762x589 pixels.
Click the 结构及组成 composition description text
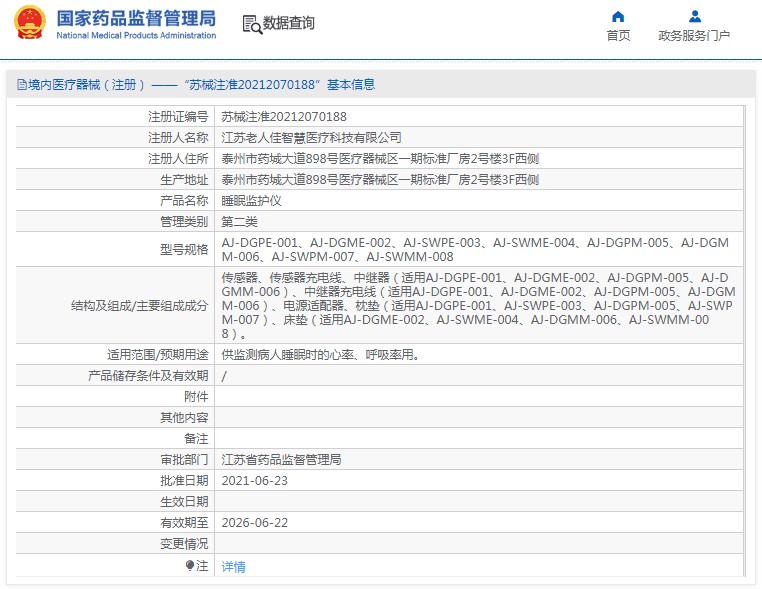(479, 306)
